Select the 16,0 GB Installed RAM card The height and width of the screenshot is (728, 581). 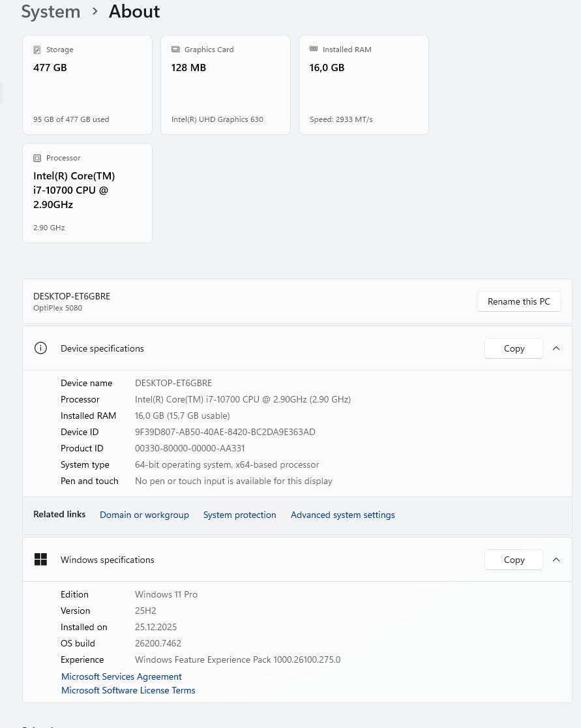click(364, 85)
